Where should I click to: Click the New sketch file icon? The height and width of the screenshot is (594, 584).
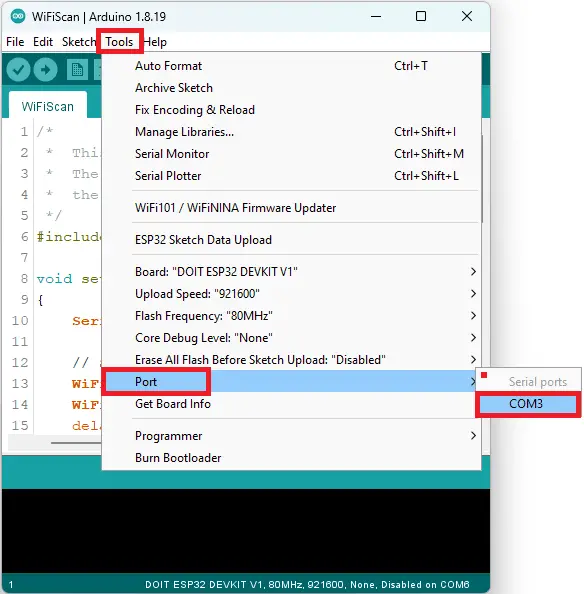coord(77,70)
